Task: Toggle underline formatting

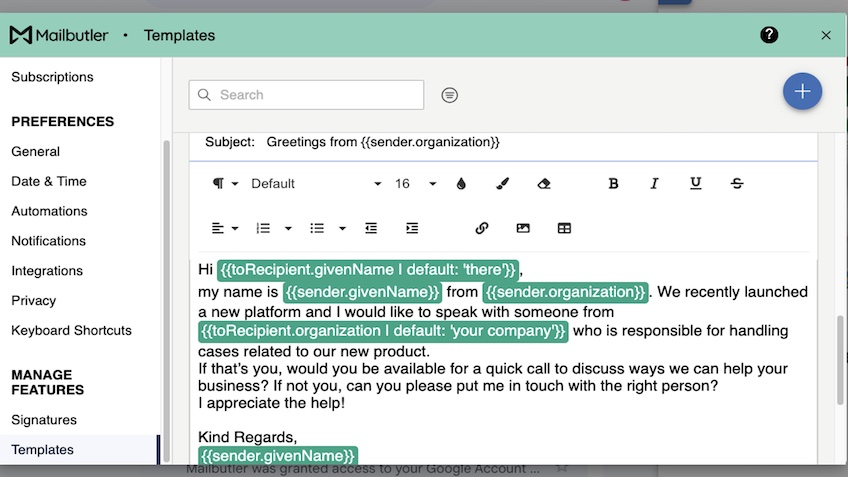Action: tap(695, 183)
